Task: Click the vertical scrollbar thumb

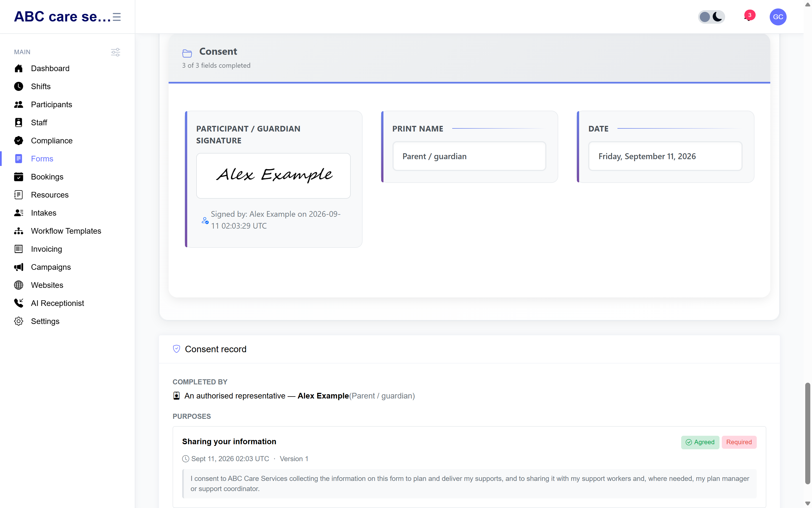Action: coord(808,433)
